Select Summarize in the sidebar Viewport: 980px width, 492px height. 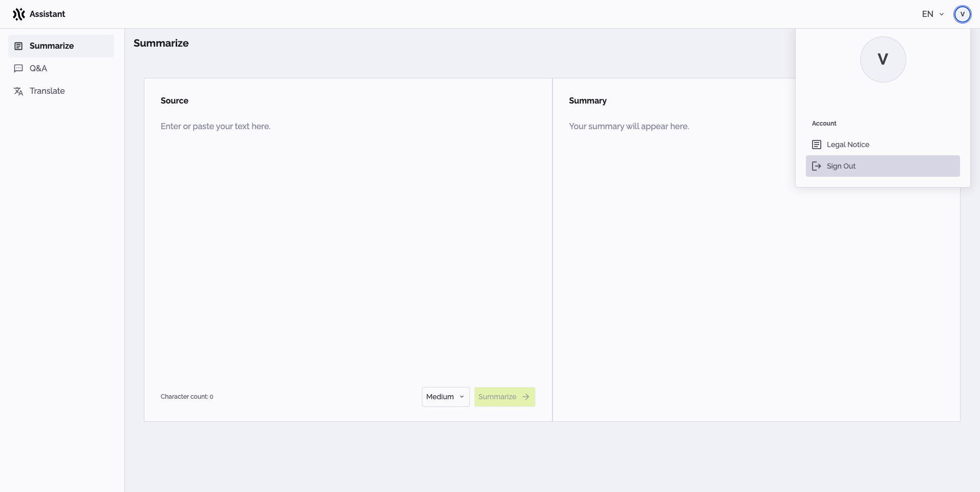[52, 46]
